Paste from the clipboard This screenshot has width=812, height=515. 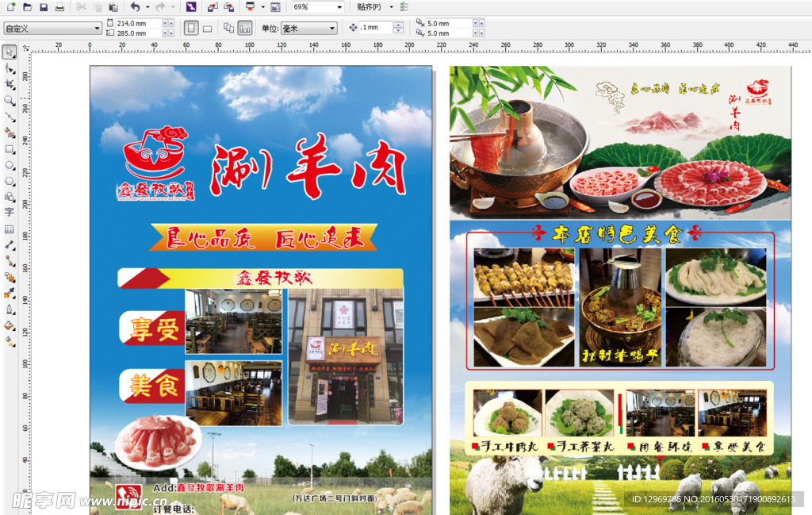(114, 6)
